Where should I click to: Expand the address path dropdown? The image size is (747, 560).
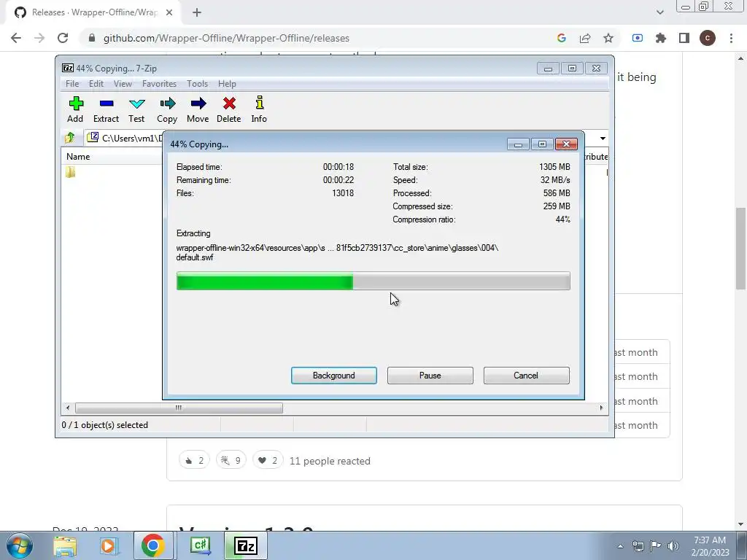point(603,138)
